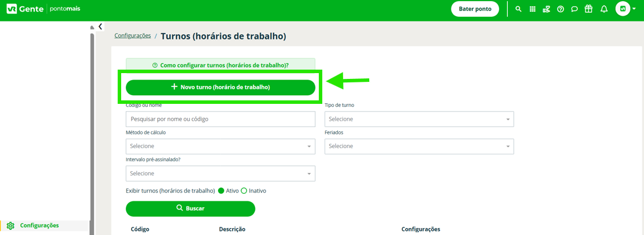Image resolution: width=644 pixels, height=235 pixels.
Task: Click the Novo turno (horário de trabalho) button
Action: click(220, 88)
